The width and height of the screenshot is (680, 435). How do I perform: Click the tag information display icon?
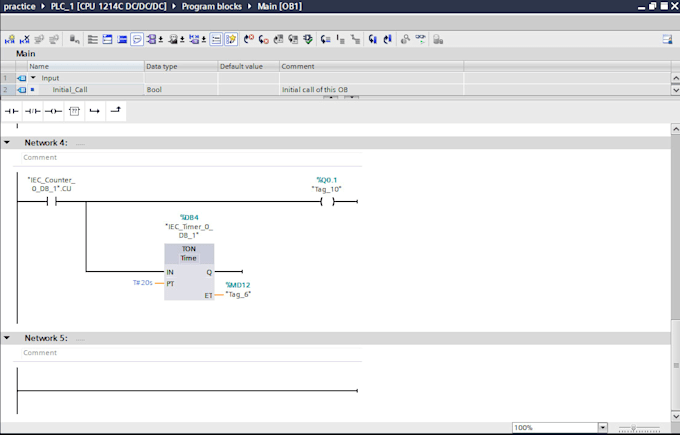(x=175, y=40)
